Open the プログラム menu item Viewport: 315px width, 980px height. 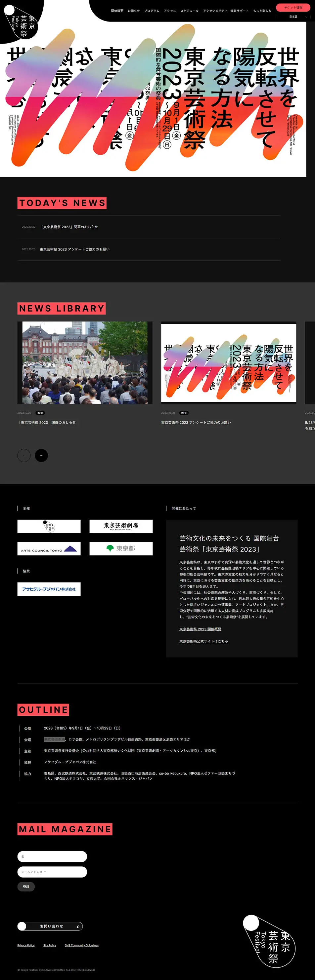[x=152, y=11]
